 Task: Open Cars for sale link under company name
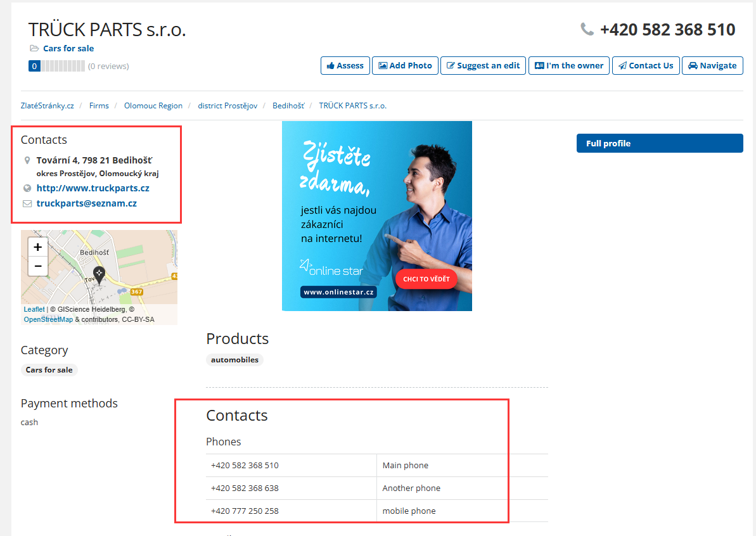click(x=68, y=48)
